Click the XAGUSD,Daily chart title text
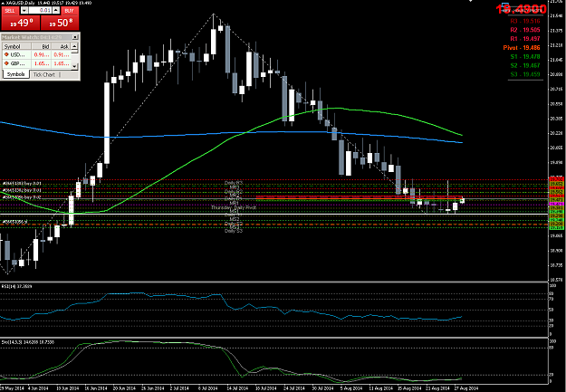Image resolution: width=566 pixels, height=392 pixels. pyautogui.click(x=19, y=3)
